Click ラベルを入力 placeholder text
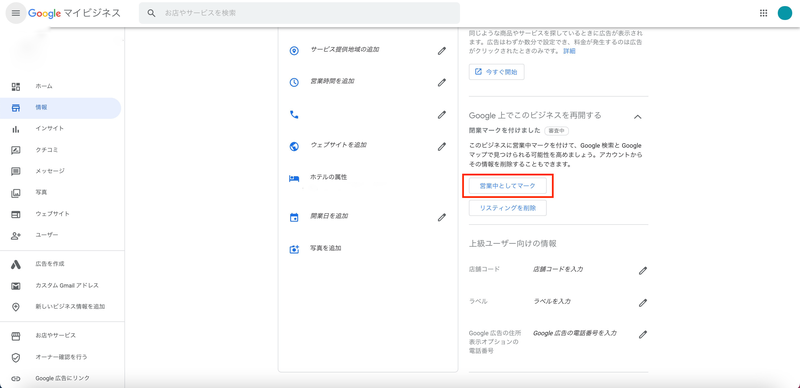The height and width of the screenshot is (388, 800). [552, 301]
